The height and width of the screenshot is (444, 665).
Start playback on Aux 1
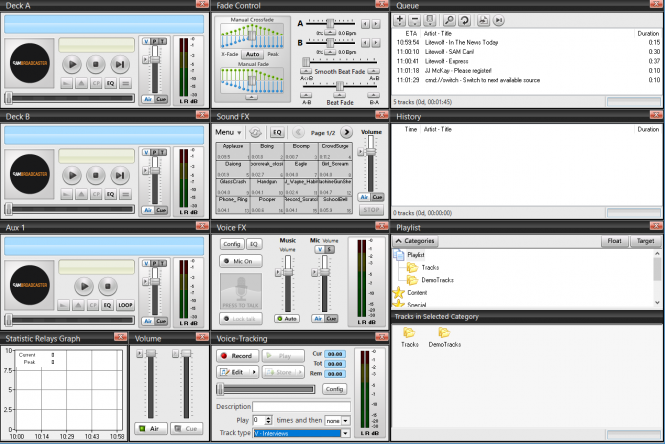[x=84, y=286]
